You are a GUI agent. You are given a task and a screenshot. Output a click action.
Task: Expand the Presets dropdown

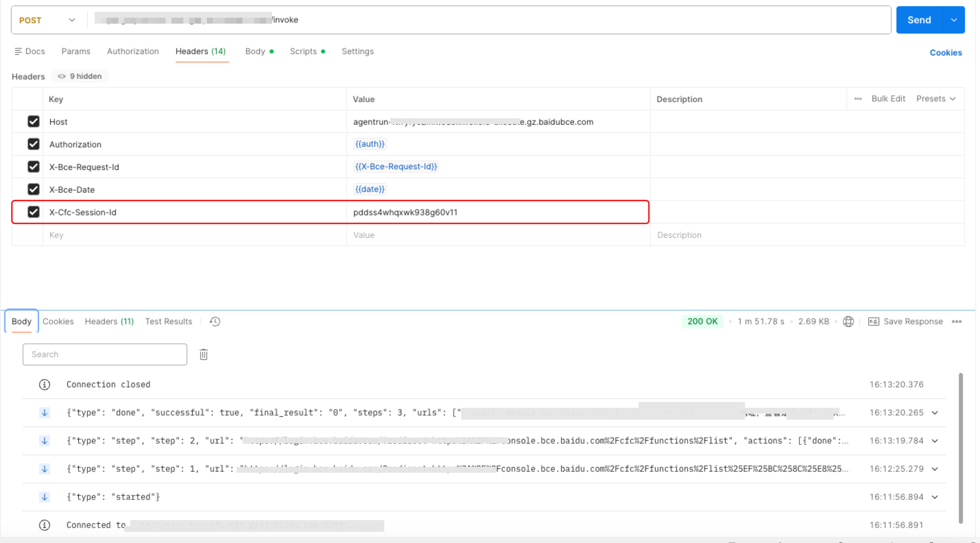[936, 99]
